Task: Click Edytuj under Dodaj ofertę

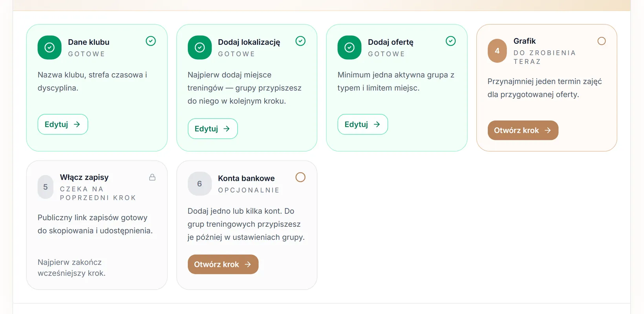Action: [x=363, y=124]
